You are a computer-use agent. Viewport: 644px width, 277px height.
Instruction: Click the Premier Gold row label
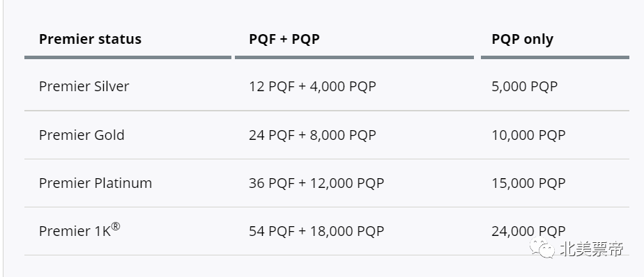82,135
